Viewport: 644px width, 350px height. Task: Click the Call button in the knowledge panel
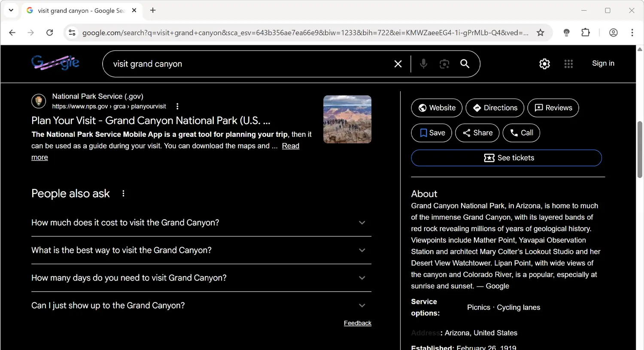pyautogui.click(x=521, y=133)
